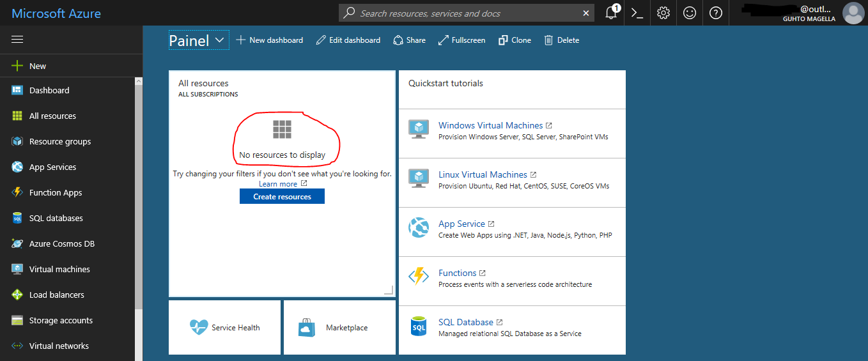Switch to Fullscreen mode
This screenshot has width=868, height=361.
[x=461, y=40]
